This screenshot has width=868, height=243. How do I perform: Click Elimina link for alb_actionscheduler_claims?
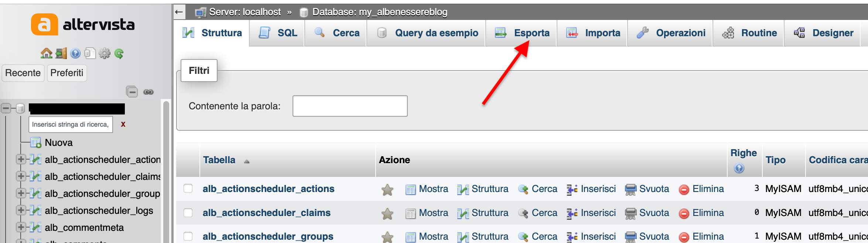pyautogui.click(x=708, y=213)
